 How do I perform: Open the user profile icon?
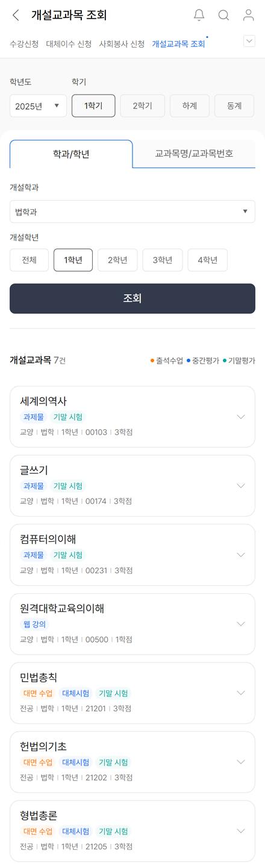coord(248,16)
